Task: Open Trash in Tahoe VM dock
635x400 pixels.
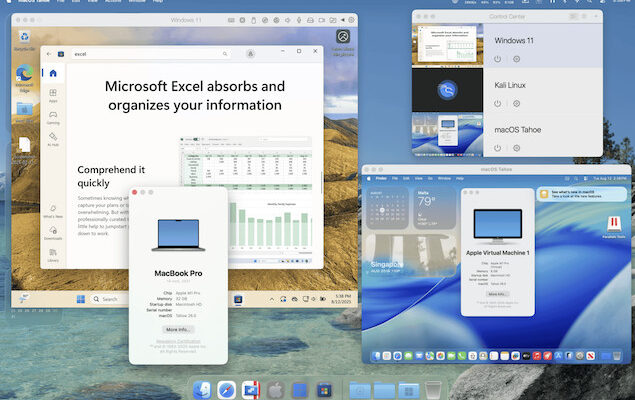Action: pos(617,356)
